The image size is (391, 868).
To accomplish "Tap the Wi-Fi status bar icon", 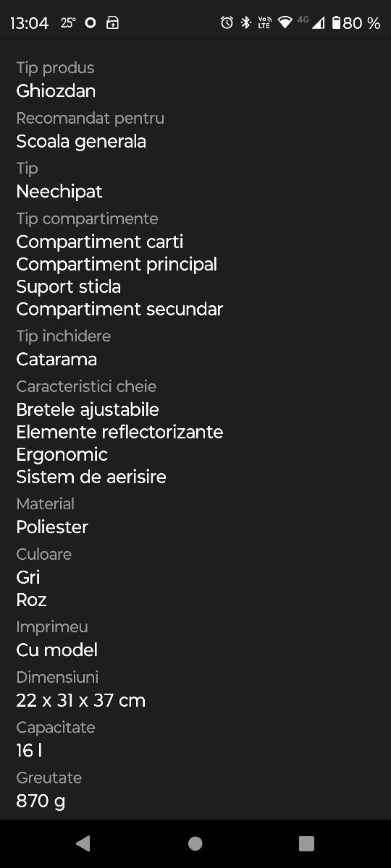I will click(x=285, y=22).
